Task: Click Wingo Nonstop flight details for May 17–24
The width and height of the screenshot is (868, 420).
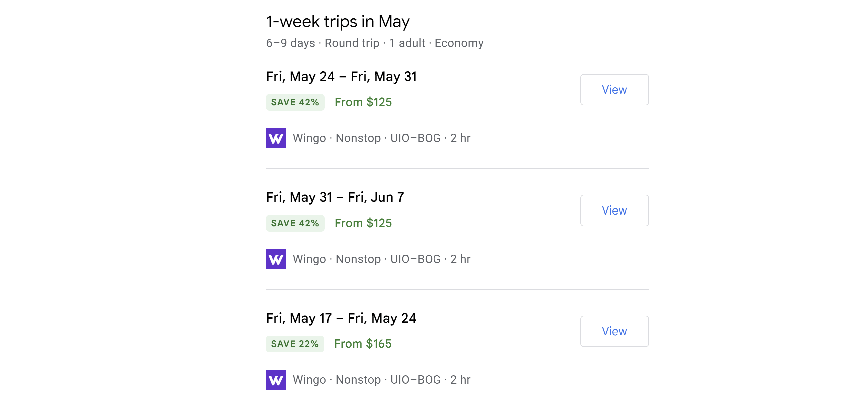Action: [x=381, y=380]
